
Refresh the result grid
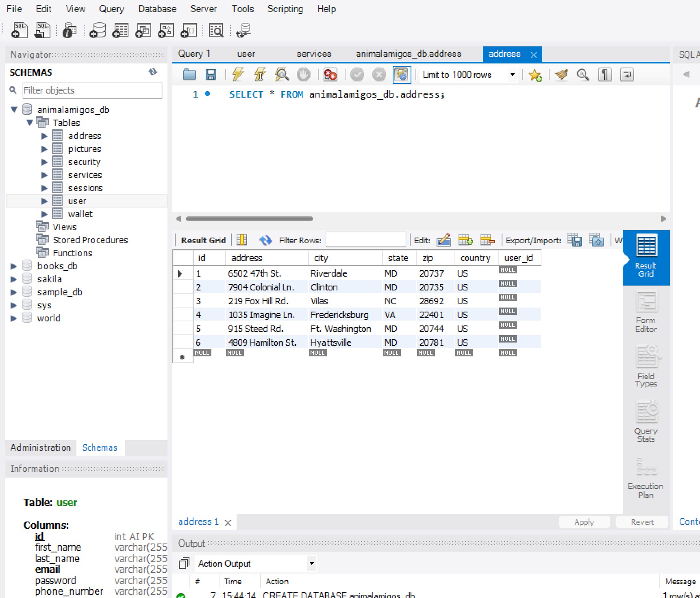[x=266, y=240]
